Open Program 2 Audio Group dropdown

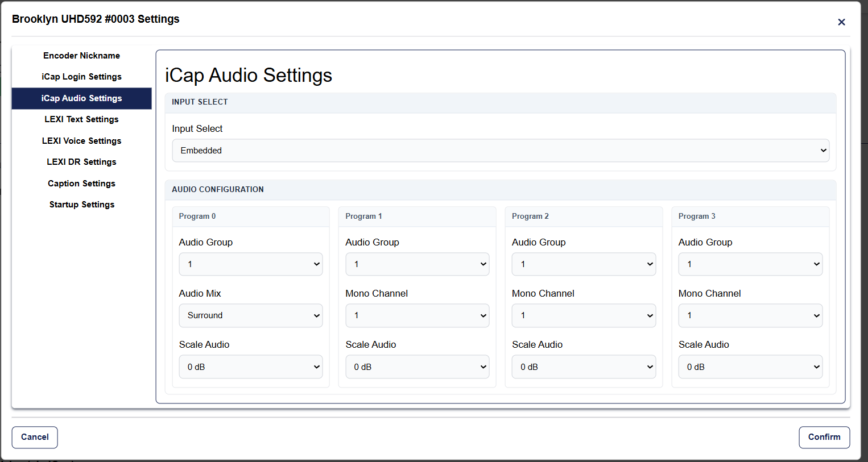coord(584,264)
